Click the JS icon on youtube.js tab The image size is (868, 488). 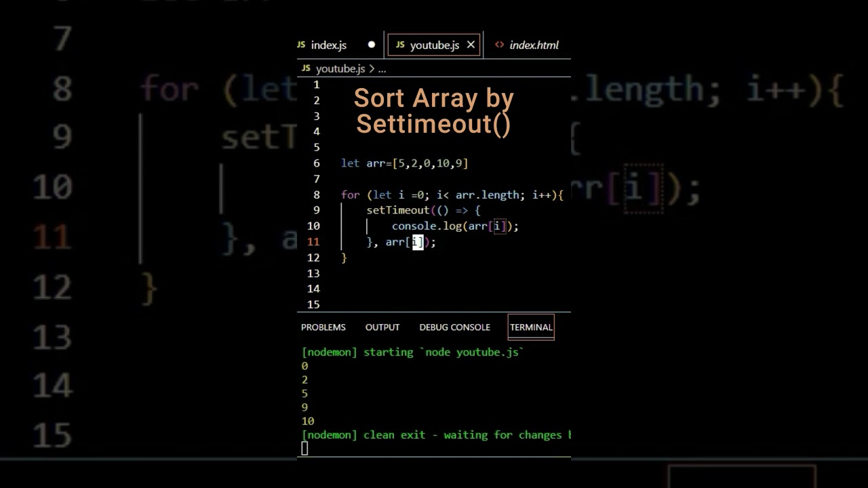pyautogui.click(x=400, y=45)
